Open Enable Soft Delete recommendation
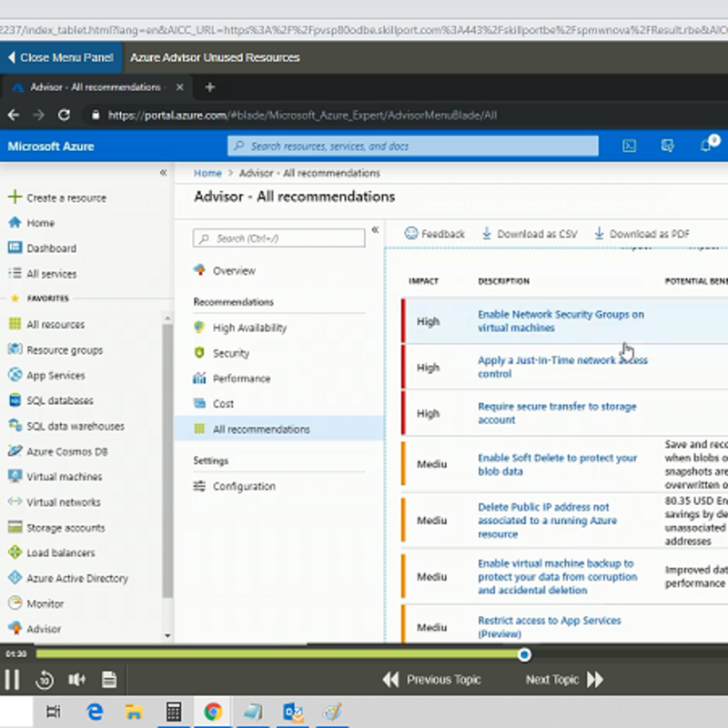 pyautogui.click(x=557, y=464)
